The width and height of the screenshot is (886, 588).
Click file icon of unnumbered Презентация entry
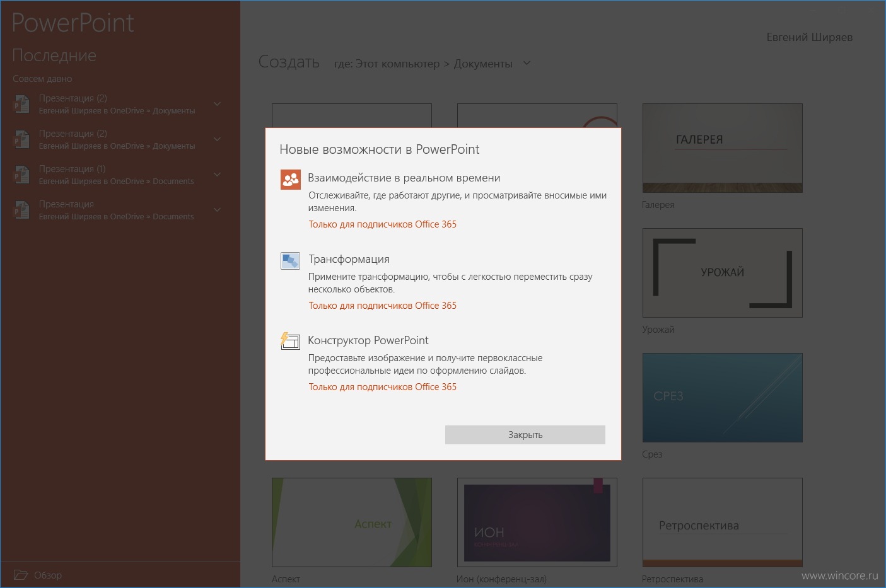22,210
